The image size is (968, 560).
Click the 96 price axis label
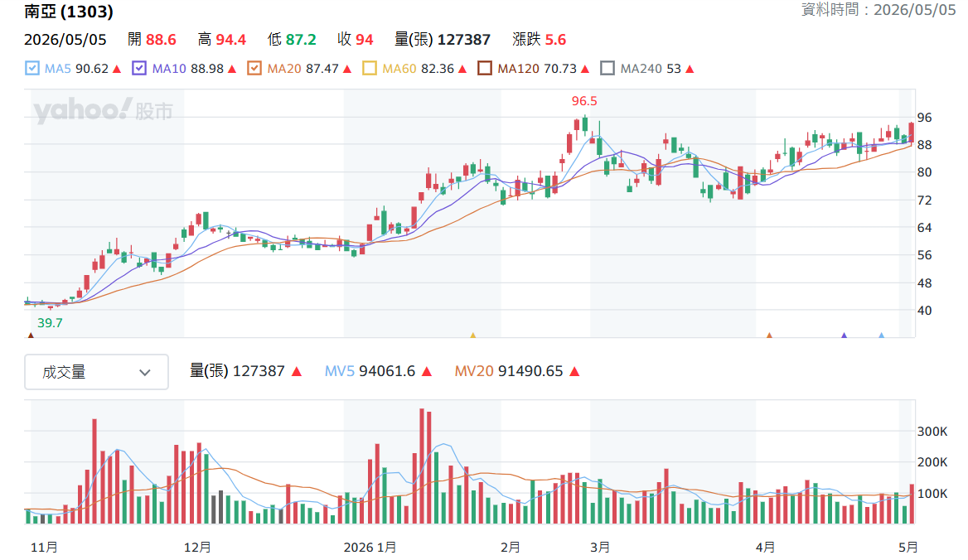point(924,118)
